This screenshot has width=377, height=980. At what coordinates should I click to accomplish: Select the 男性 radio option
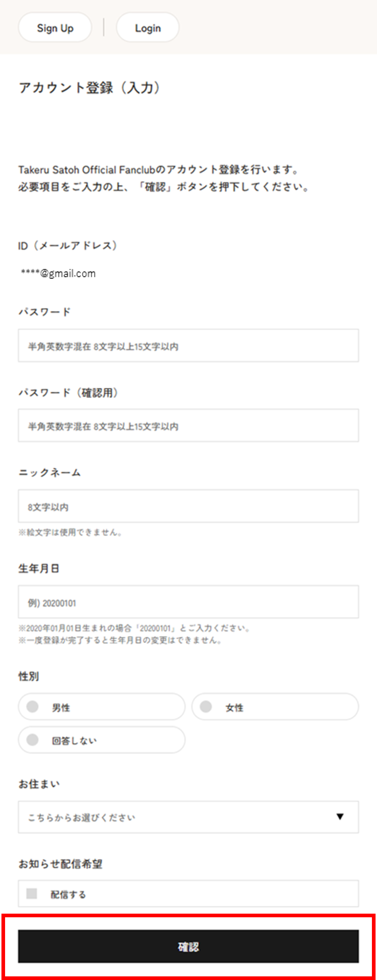pyautogui.click(x=101, y=707)
